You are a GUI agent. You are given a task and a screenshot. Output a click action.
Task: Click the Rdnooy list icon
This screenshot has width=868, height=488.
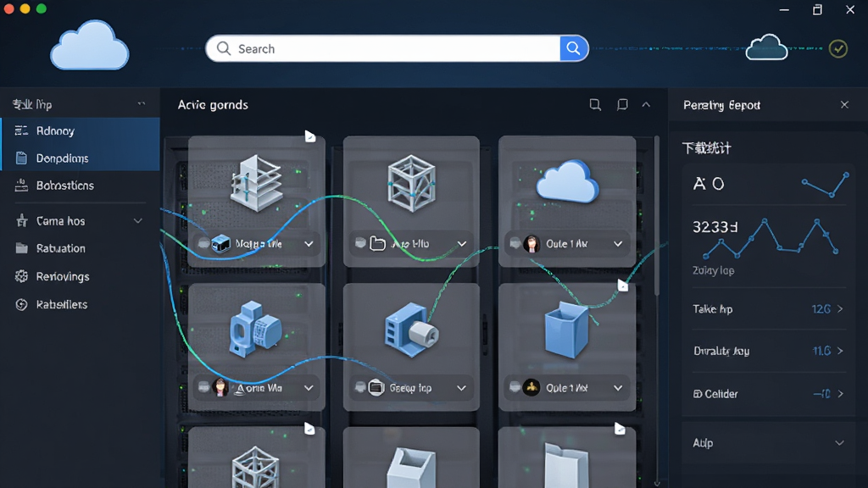tap(21, 130)
